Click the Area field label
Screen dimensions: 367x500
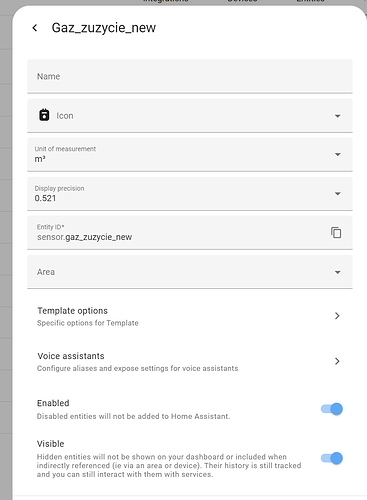pos(46,272)
